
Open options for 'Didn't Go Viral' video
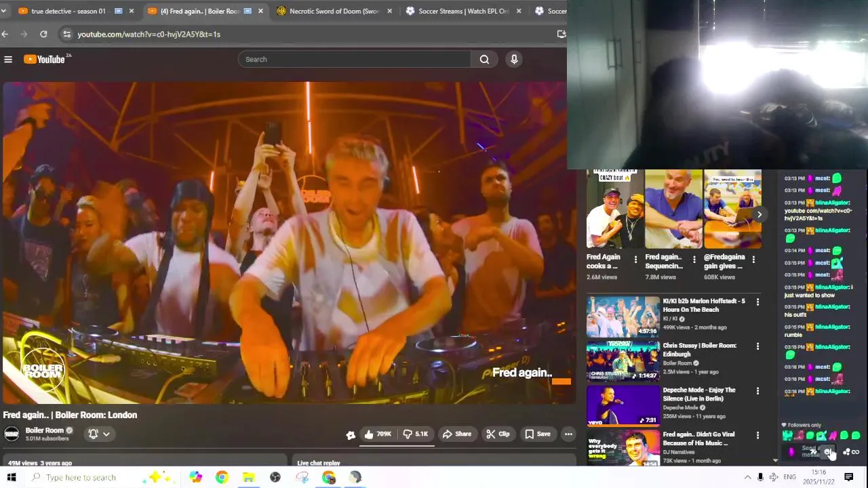757,436
